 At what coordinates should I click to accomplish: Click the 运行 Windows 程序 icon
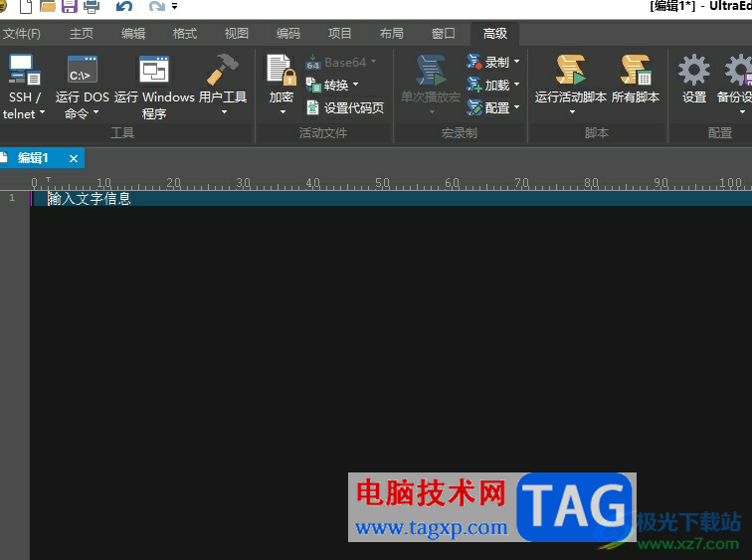click(x=154, y=70)
